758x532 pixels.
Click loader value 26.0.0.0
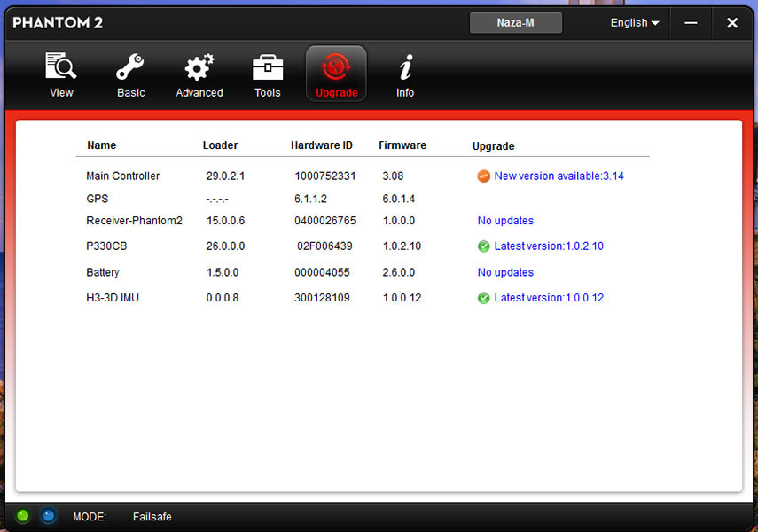pos(225,246)
